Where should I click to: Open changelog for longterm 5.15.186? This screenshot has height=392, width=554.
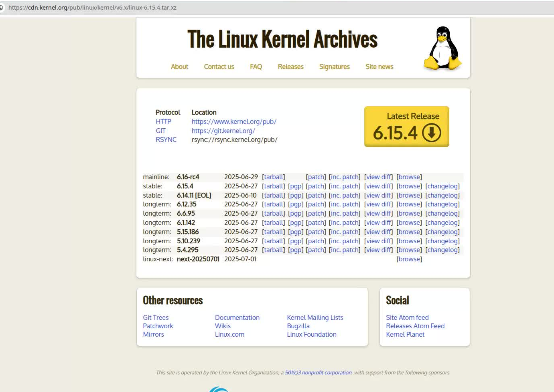[x=442, y=232]
